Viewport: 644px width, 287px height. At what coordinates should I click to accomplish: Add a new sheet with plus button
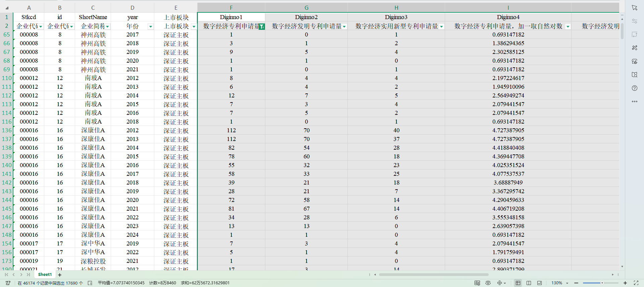60,275
